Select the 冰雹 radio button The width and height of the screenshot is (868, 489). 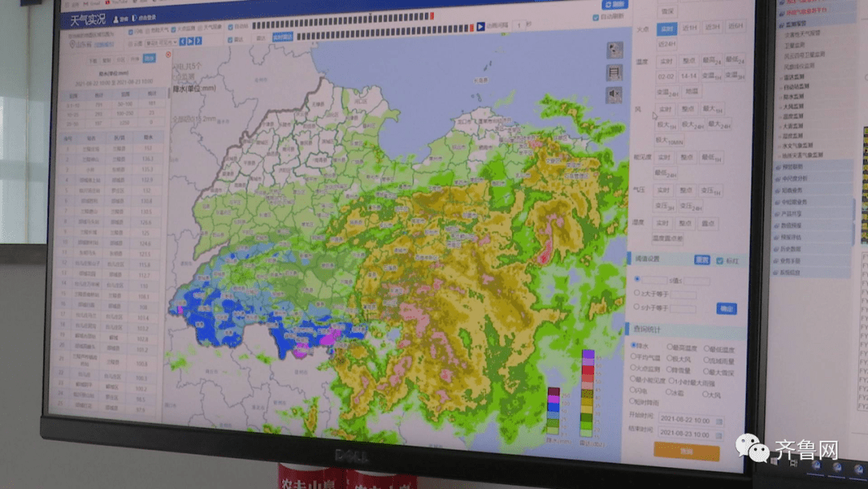pyautogui.click(x=668, y=392)
